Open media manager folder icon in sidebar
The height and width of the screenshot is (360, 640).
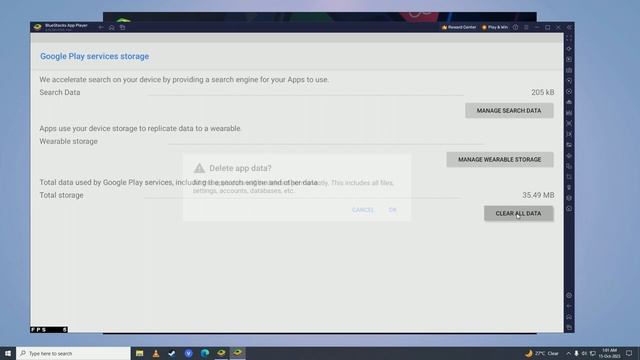[x=569, y=145]
